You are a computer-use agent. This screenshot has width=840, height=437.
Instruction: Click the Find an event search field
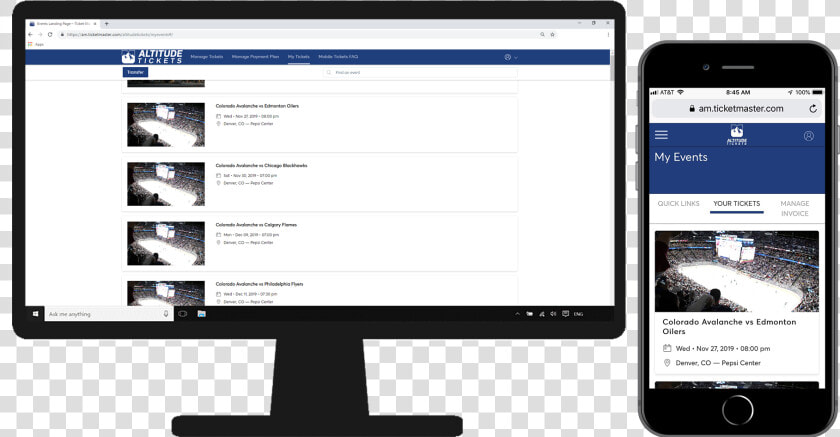click(x=421, y=72)
